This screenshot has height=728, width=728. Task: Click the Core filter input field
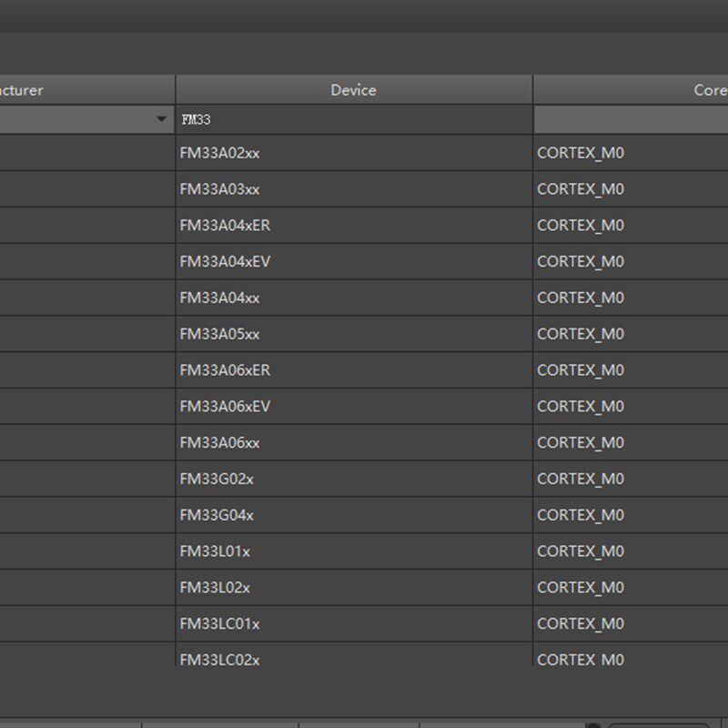(x=630, y=119)
